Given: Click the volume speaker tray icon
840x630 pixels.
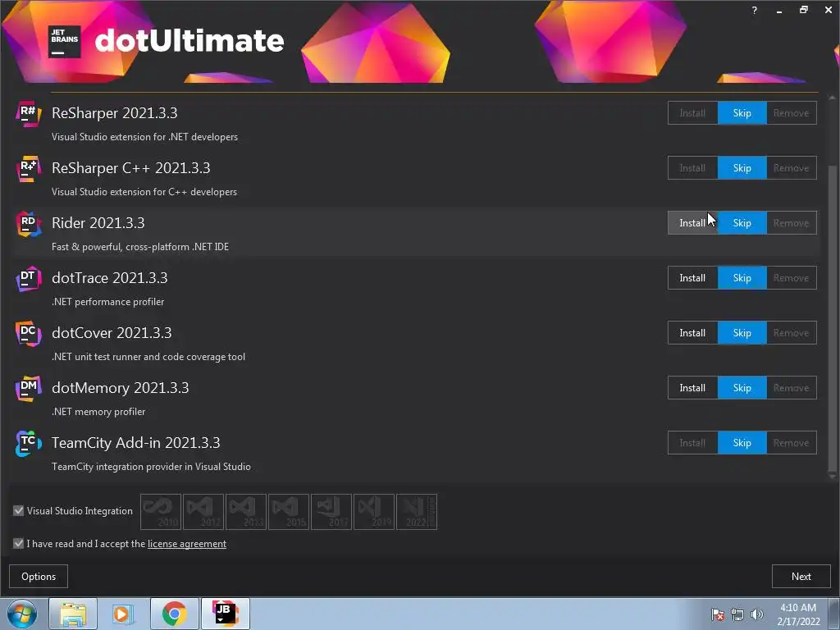Looking at the screenshot, I should [x=756, y=614].
